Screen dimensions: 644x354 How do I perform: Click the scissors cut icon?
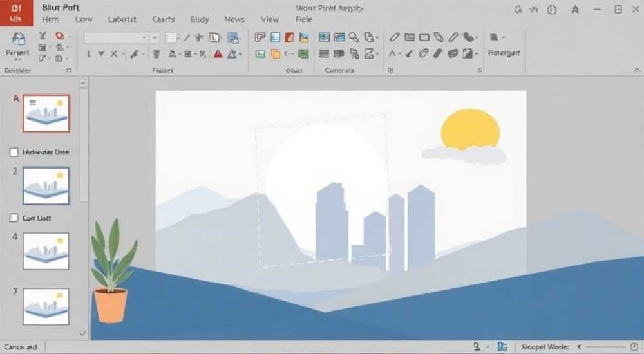pyautogui.click(x=43, y=36)
